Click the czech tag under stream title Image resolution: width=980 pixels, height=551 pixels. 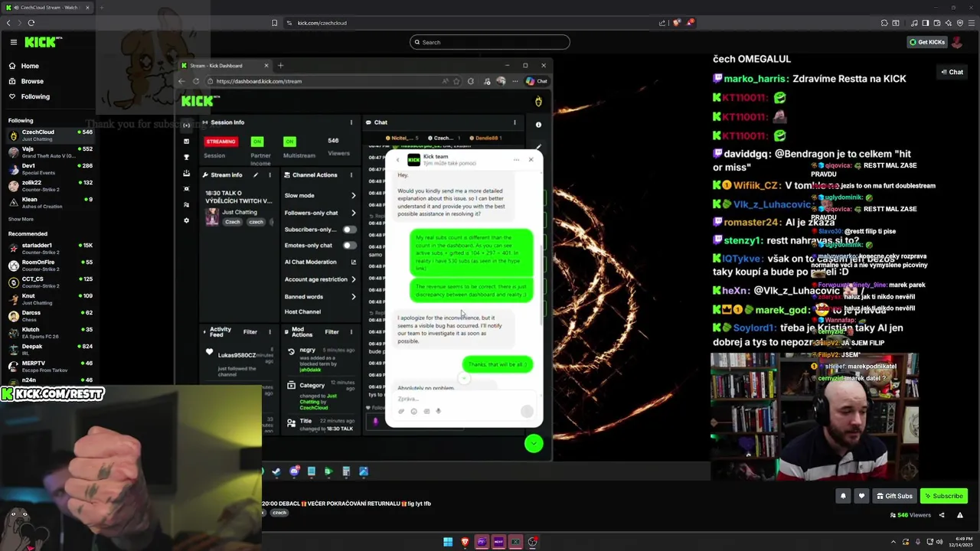click(279, 513)
